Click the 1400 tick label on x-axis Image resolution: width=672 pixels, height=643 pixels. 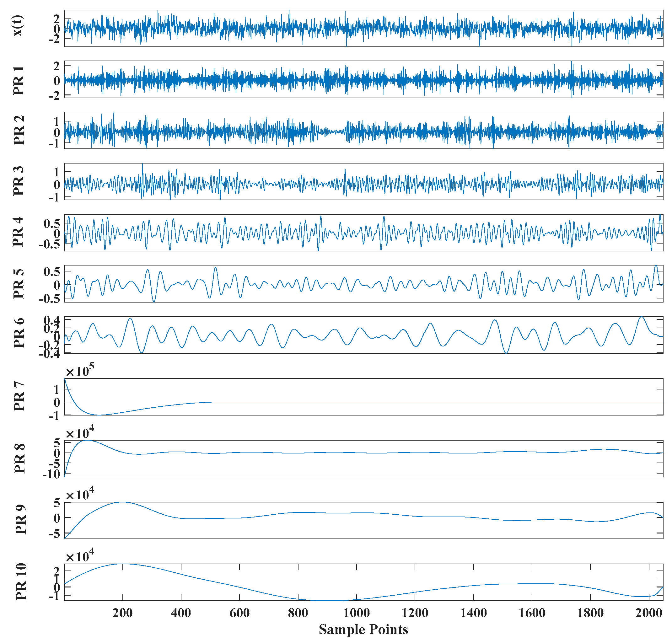click(474, 613)
